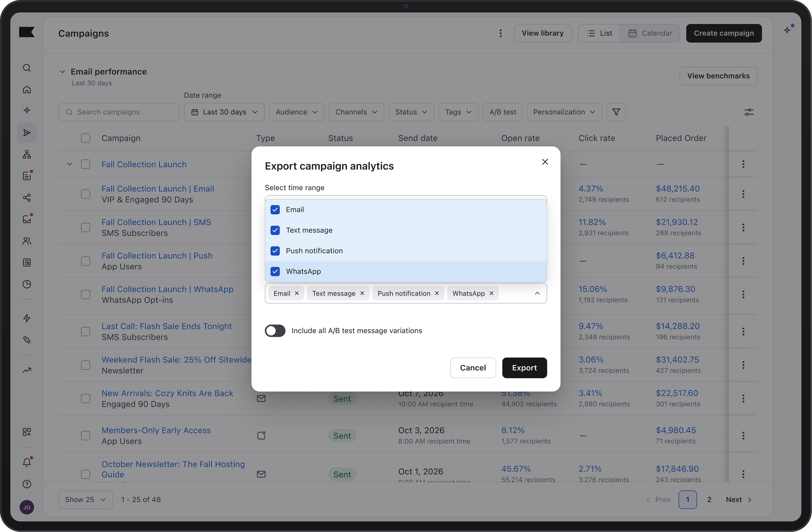Uncheck WhatsApp option in dropdown

coord(275,272)
